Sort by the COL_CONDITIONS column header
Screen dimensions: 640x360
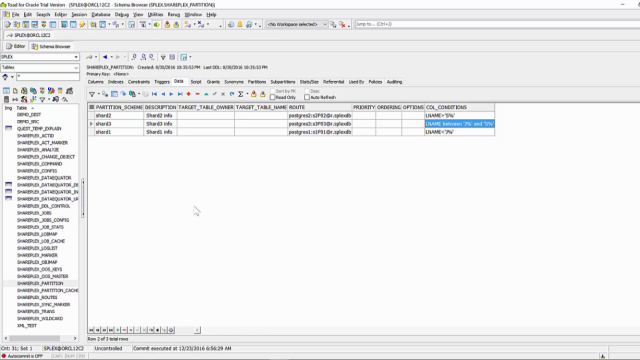pos(460,107)
